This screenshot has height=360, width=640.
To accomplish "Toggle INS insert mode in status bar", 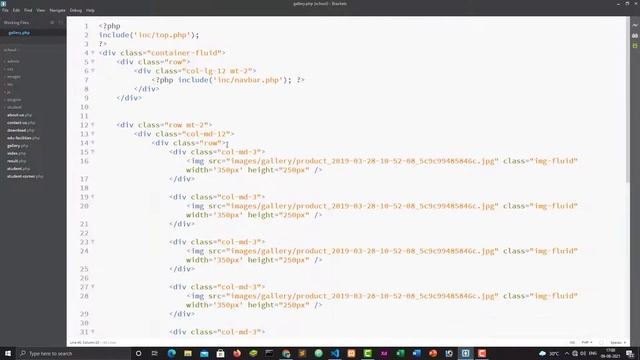I will click(x=572, y=342).
